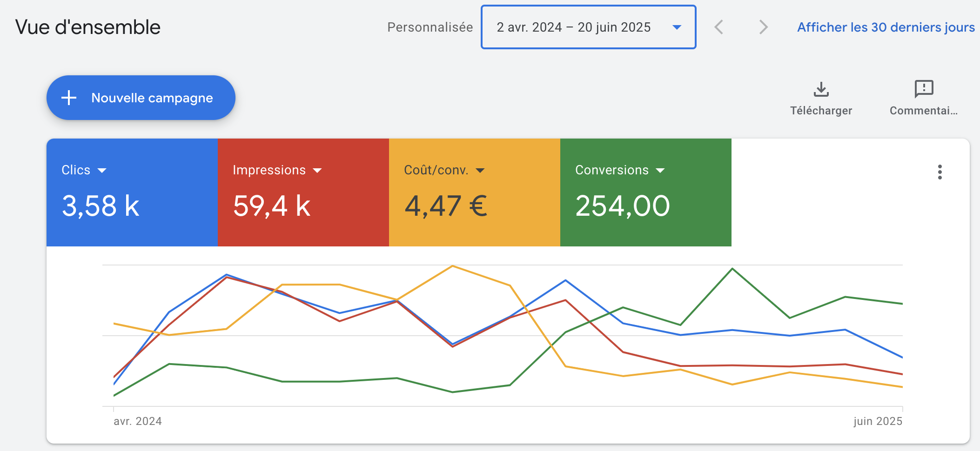980x451 pixels.
Task: Click the Télécharger download icon
Action: 821,89
